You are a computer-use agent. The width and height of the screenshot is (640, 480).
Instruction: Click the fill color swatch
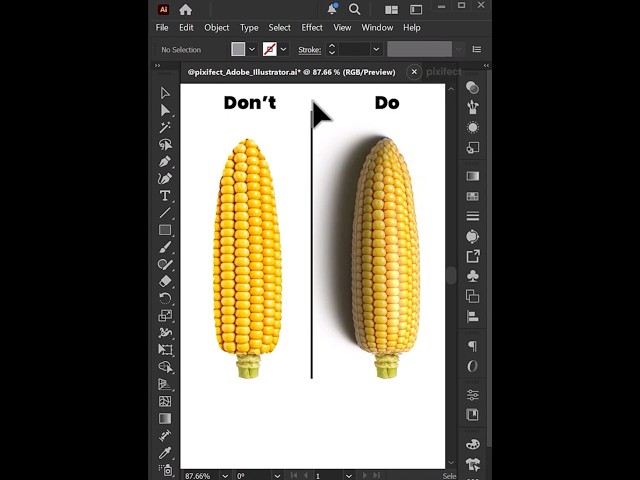click(238, 49)
